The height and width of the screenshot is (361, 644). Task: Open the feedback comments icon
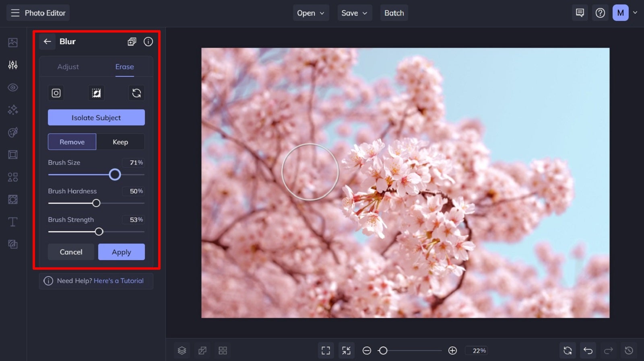(580, 13)
